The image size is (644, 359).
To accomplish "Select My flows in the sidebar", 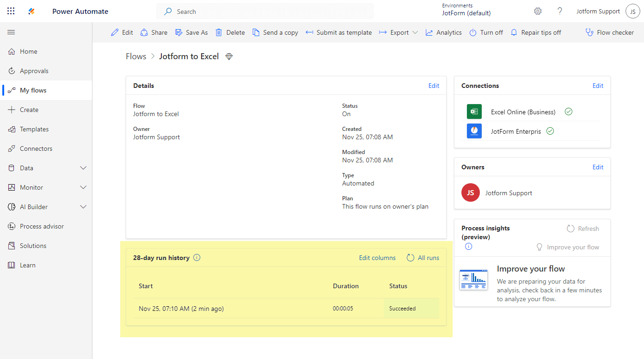I will (46, 90).
